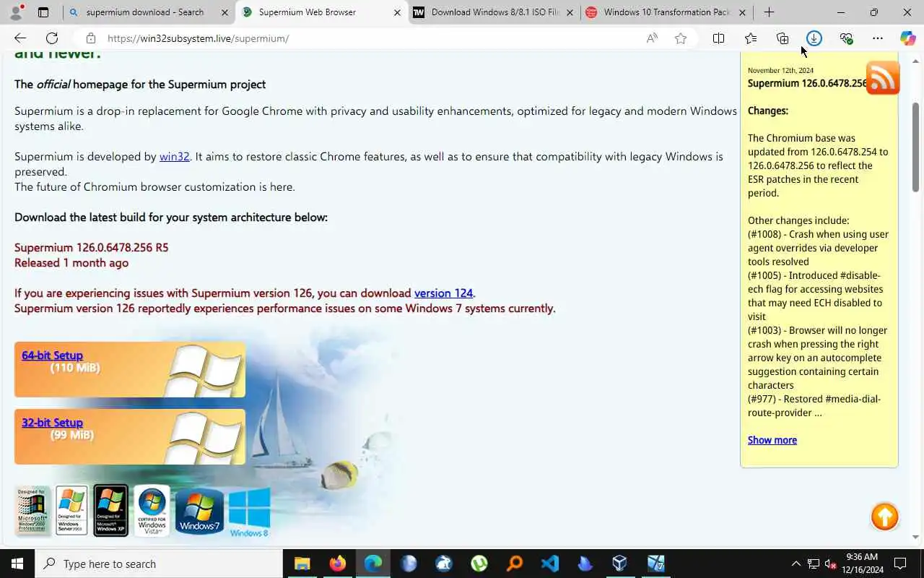Viewport: 924px width, 578px height.
Task: Click the orange RSS feed icon
Action: [x=883, y=77]
